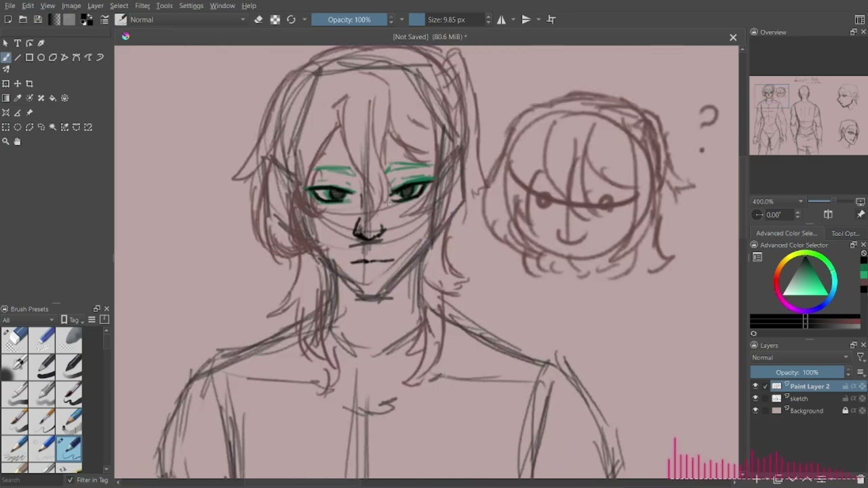Select the Elliptical Selection tool

point(18,127)
